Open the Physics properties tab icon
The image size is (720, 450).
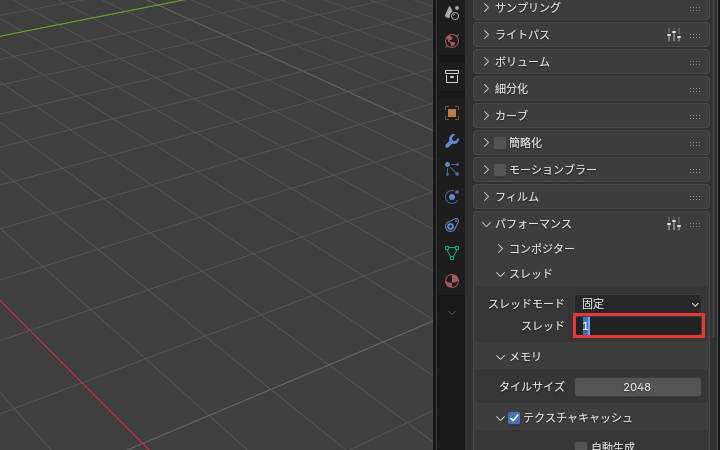[x=452, y=197]
